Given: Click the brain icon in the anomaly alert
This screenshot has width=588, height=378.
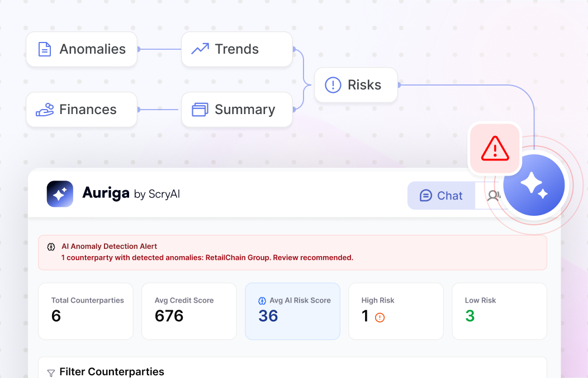Looking at the screenshot, I should click(51, 247).
